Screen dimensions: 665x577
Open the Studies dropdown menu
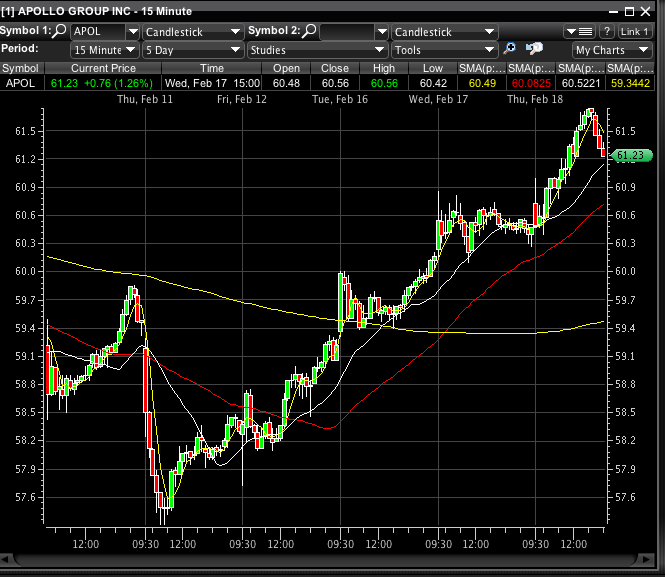pyautogui.click(x=317, y=49)
